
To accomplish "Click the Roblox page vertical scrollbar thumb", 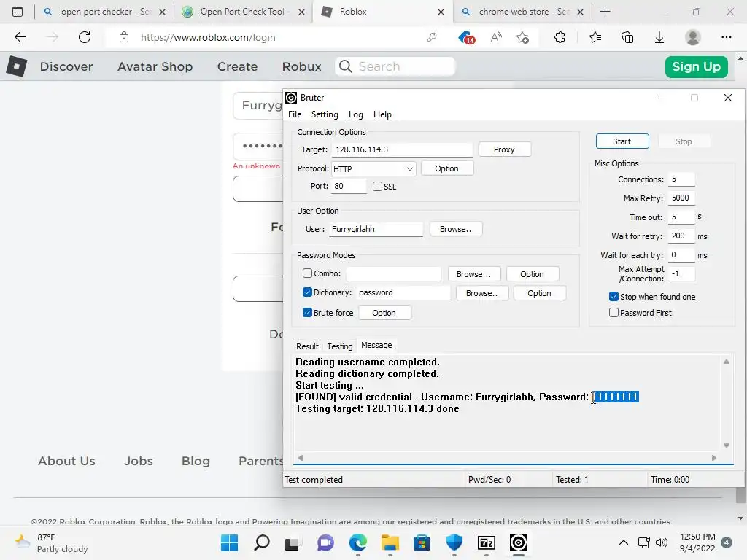I will click(x=740, y=495).
